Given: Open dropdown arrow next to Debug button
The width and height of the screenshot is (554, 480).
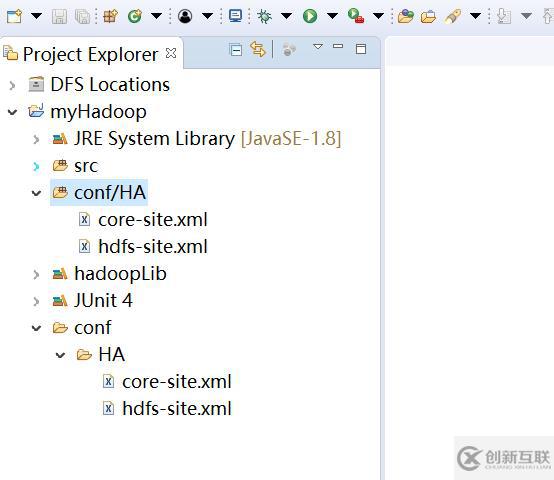Looking at the screenshot, I should click(286, 16).
